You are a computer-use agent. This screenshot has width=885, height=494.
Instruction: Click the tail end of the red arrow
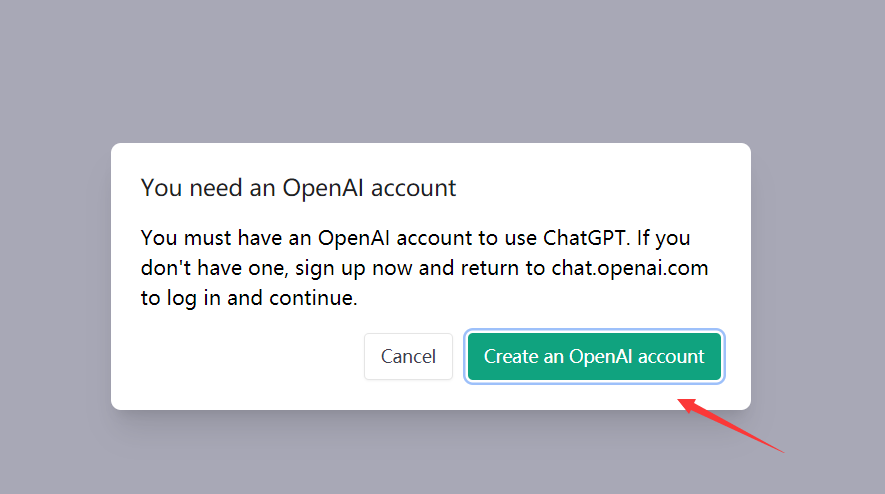point(781,451)
